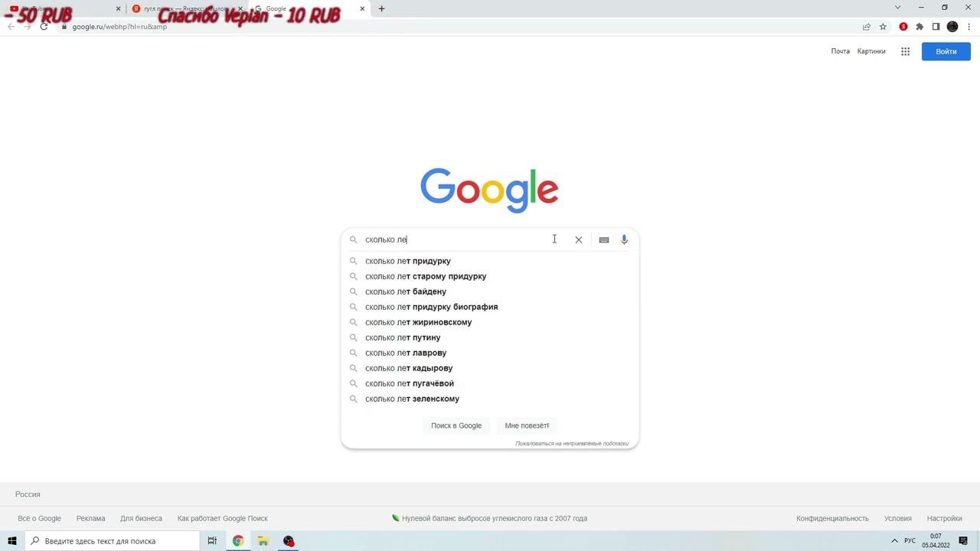Select suggestion "сколько лет путину"
Viewport: 980px width, 551px height.
tap(490, 337)
